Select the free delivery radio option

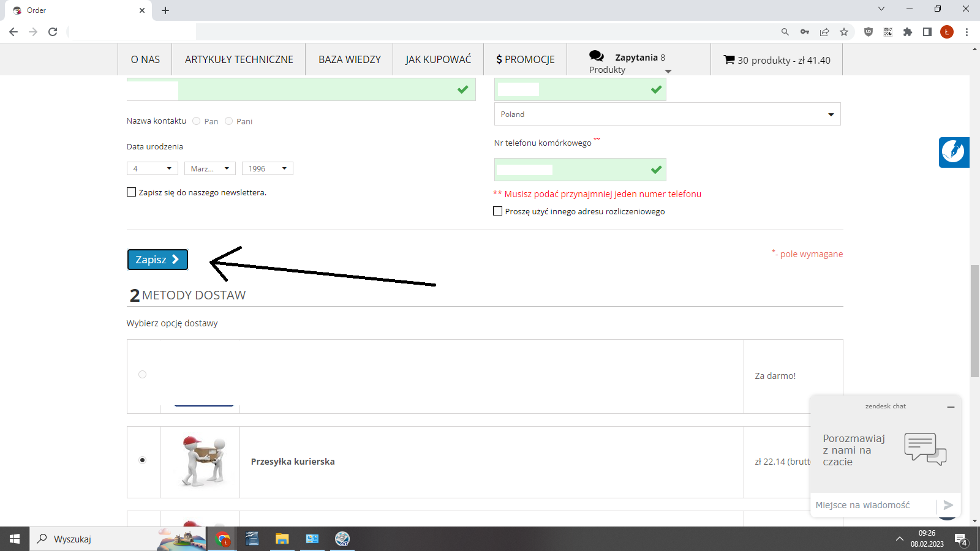[x=143, y=374]
